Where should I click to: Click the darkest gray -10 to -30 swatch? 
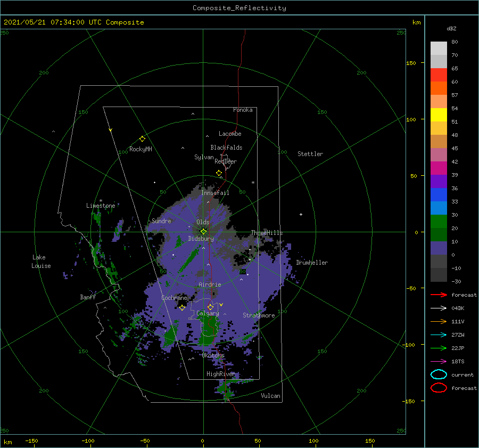pyautogui.click(x=439, y=275)
